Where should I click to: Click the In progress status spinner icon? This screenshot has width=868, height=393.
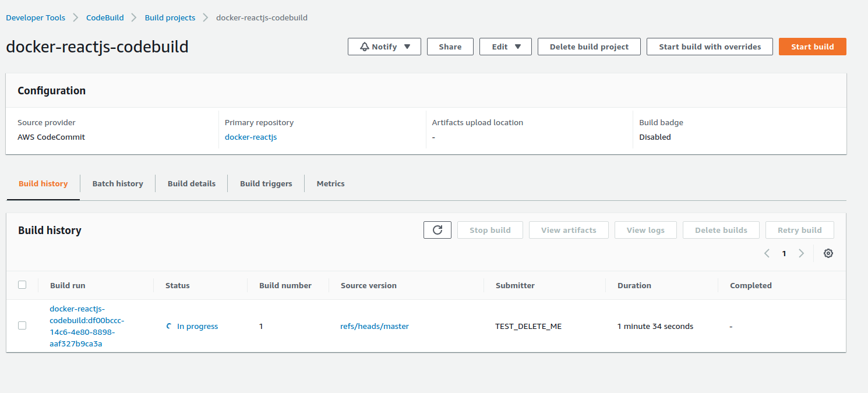[169, 326]
